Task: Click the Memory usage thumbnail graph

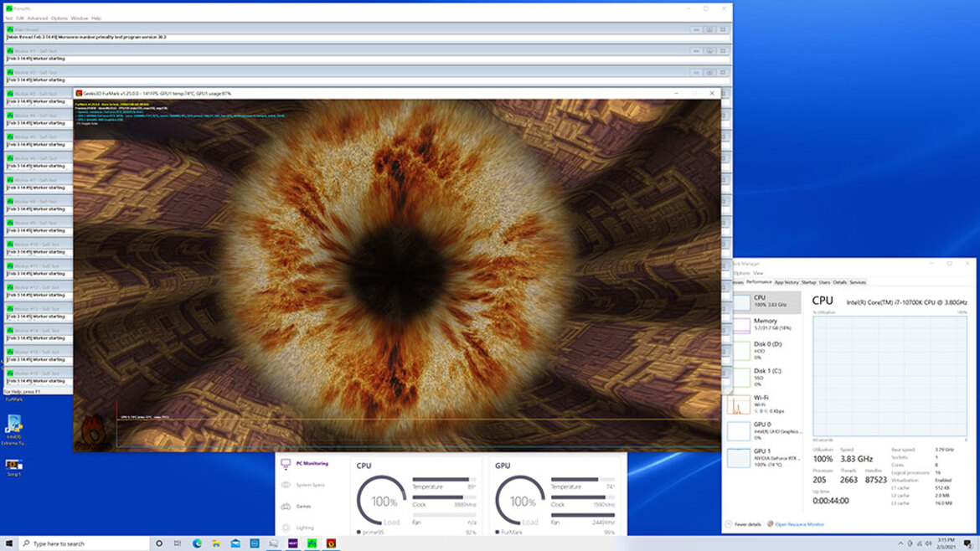Action: pyautogui.click(x=741, y=325)
